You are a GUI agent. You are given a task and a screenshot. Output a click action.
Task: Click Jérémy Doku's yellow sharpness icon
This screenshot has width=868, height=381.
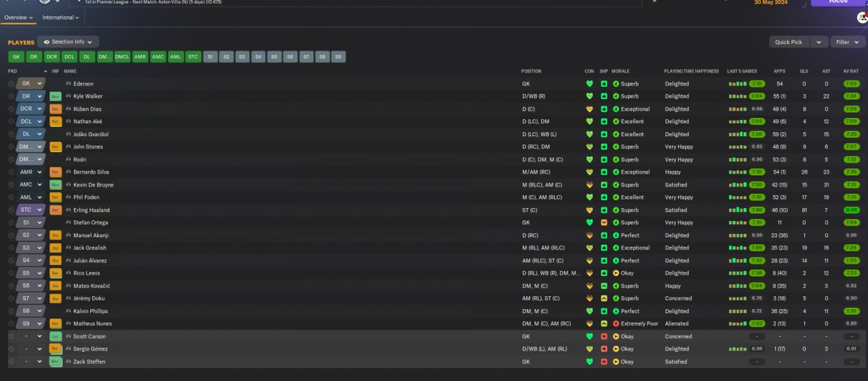pos(604,298)
